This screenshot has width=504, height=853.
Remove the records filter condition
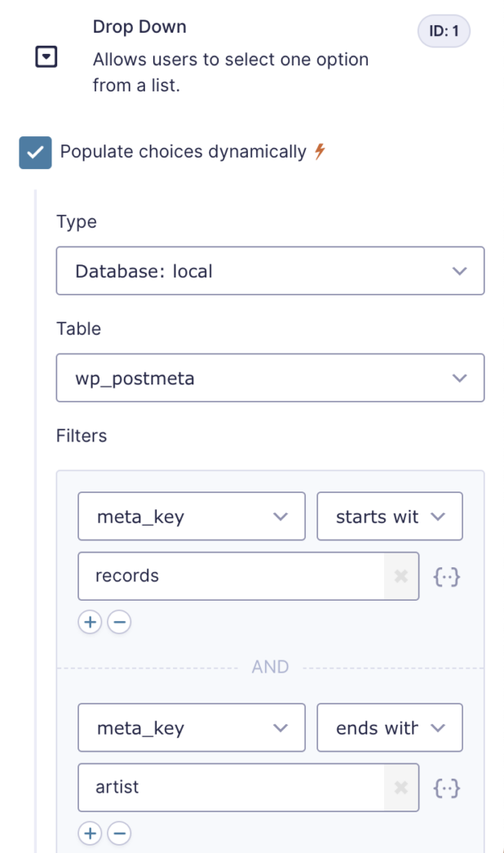click(119, 622)
